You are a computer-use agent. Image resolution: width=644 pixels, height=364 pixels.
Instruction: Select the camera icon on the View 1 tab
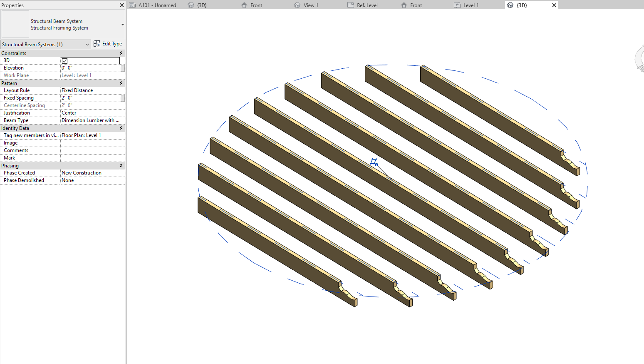click(297, 5)
